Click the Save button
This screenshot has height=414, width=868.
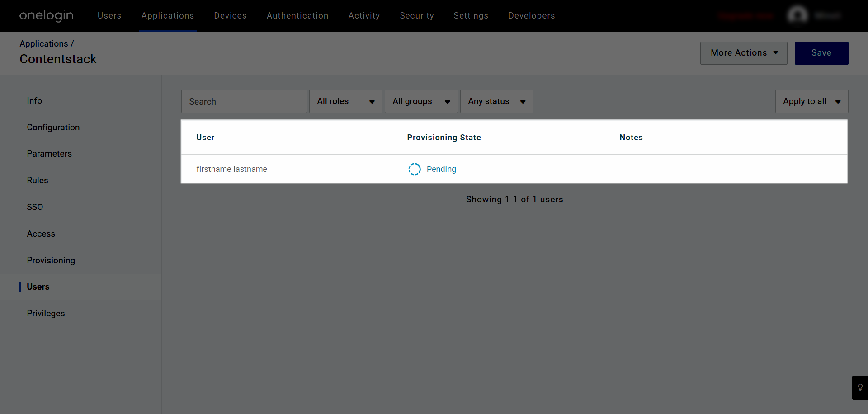[821, 53]
